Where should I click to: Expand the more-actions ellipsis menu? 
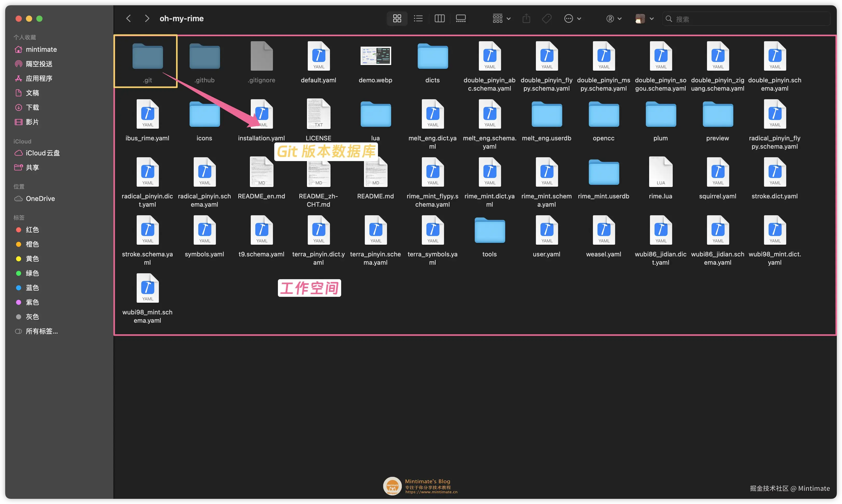point(572,19)
